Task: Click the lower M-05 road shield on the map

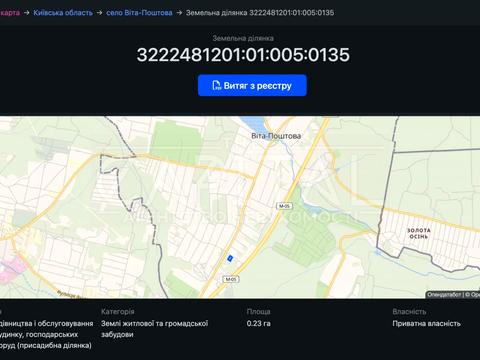Action: pyautogui.click(x=231, y=279)
